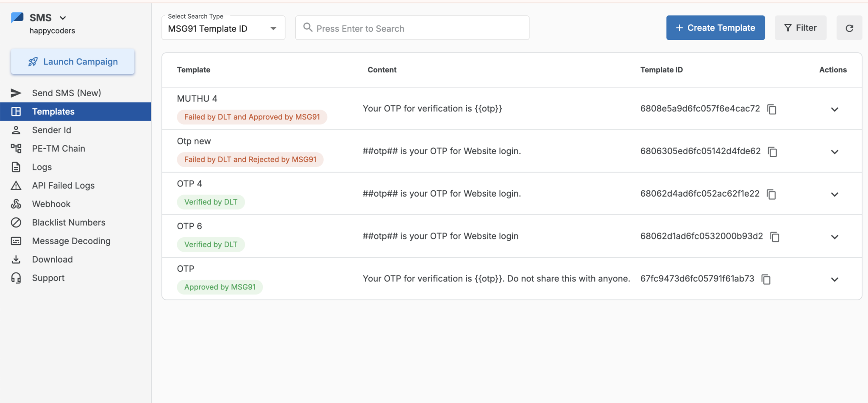
Task: Click 'Failed by DLT and Approved by MSG91' badge
Action: click(x=252, y=117)
